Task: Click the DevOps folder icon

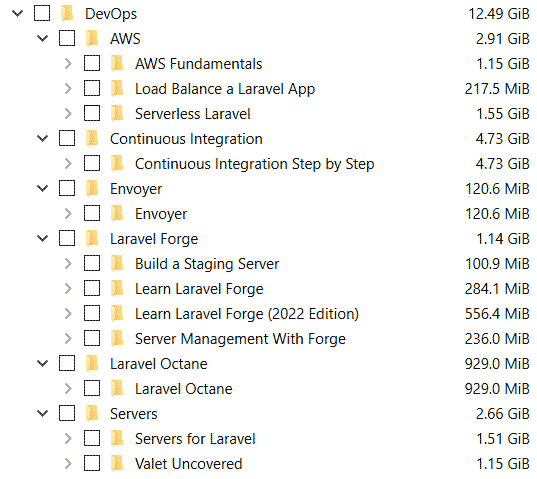Action: [x=67, y=14]
